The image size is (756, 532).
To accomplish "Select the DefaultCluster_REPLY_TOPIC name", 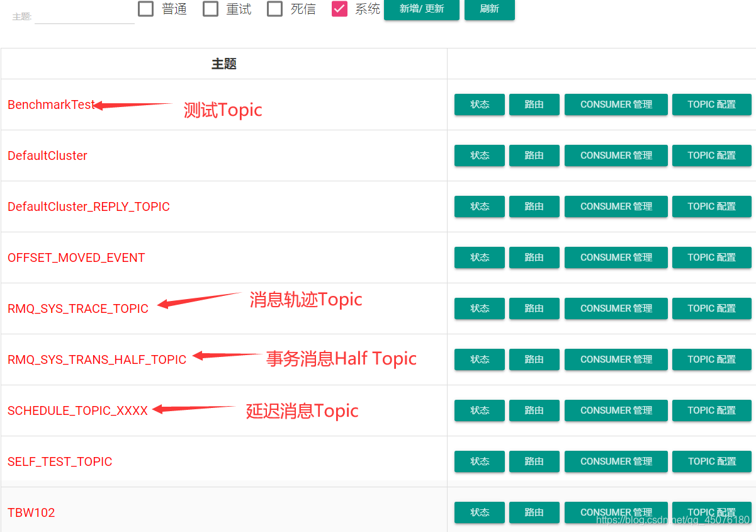I will (89, 207).
